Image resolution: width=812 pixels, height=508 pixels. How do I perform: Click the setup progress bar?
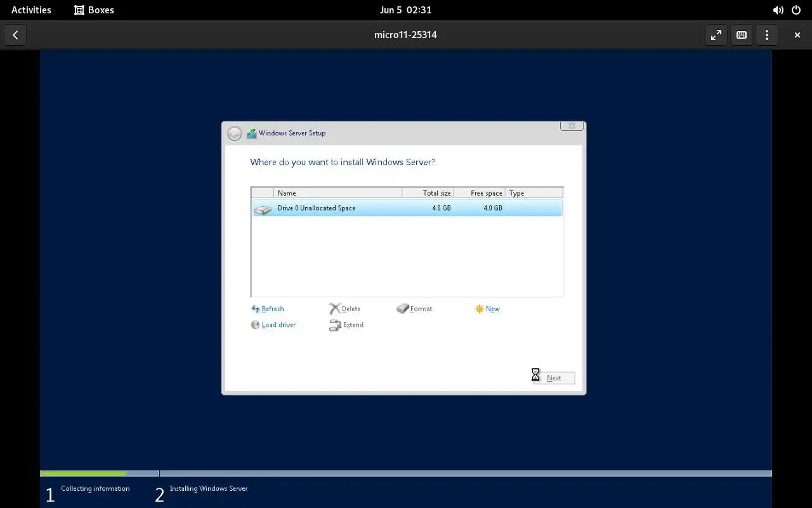click(x=406, y=473)
